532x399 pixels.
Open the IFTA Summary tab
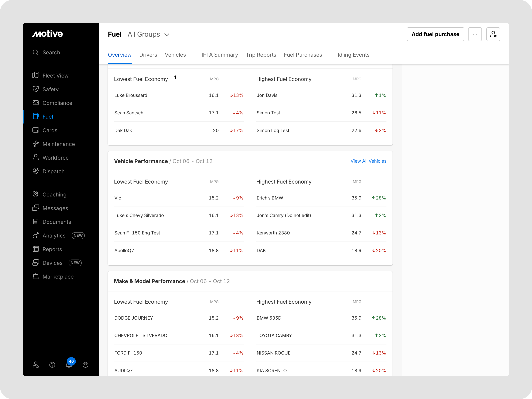[219, 55]
